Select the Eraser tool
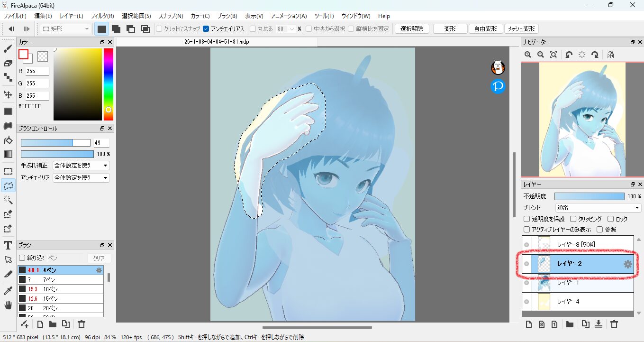The image size is (644, 342). point(8,63)
